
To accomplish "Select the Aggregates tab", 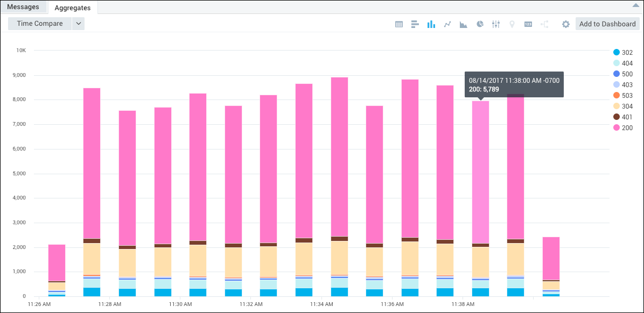I will pos(72,8).
